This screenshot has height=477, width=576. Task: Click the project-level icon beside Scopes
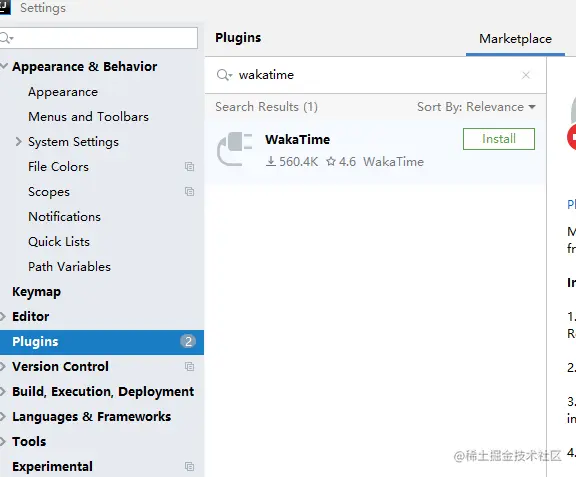pyautogui.click(x=190, y=192)
